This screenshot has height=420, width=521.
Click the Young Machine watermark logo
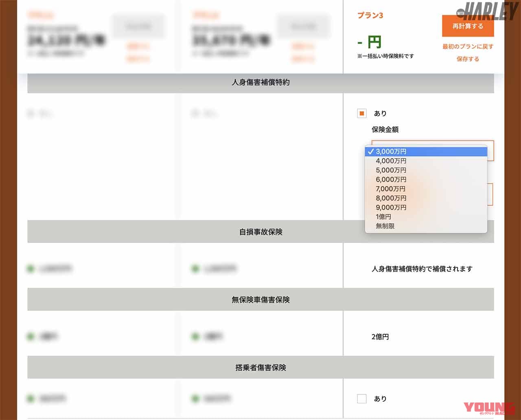[490, 408]
